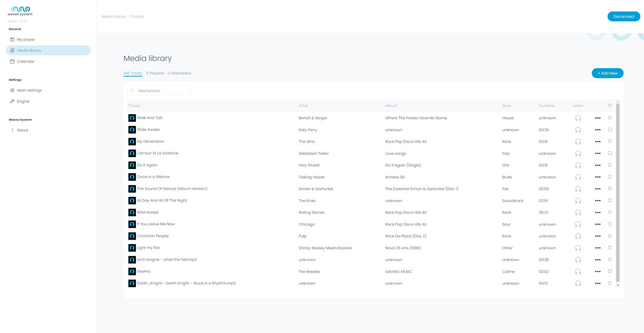
Task: Click the headphones icon for Gavino
Action: [x=578, y=271]
